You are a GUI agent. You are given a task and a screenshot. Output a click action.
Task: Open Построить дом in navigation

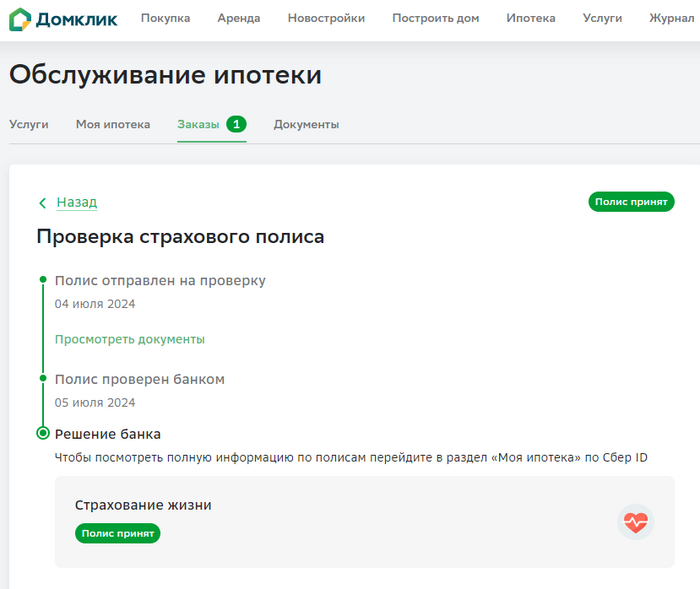tap(435, 18)
